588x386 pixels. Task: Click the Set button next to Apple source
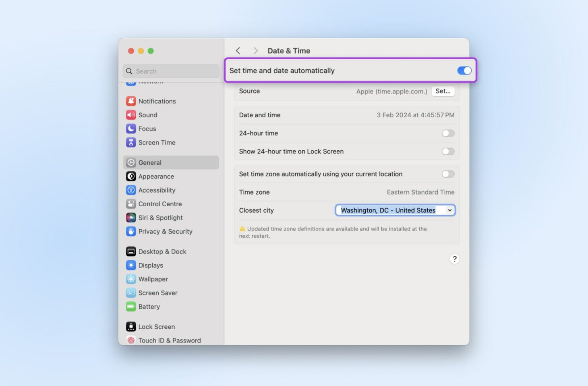tap(443, 91)
